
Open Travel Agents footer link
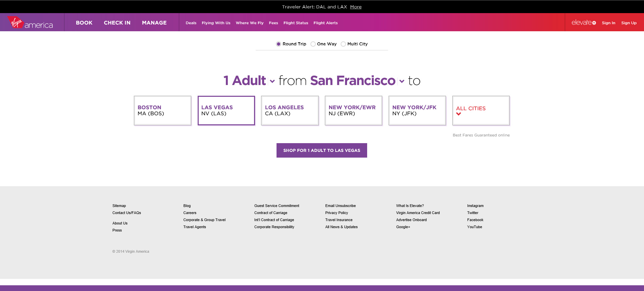(x=195, y=227)
